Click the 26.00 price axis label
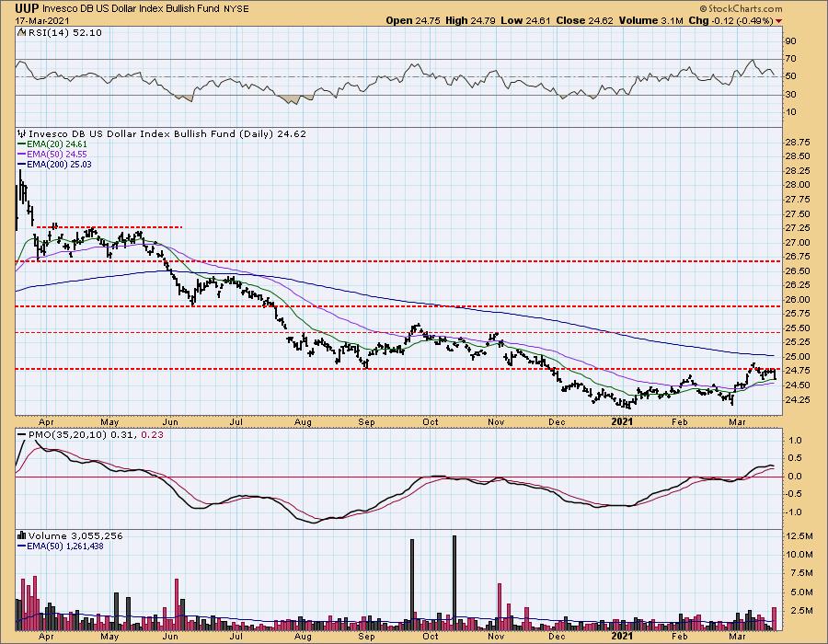Image resolution: width=828 pixels, height=644 pixels. 798,299
